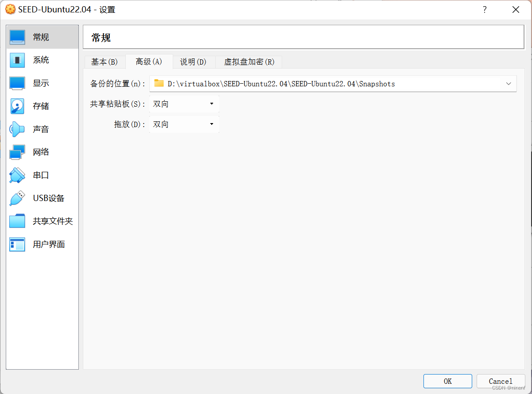Image resolution: width=532 pixels, height=394 pixels.
Task: Open the 串口 serial port plug icon
Action: (x=17, y=175)
